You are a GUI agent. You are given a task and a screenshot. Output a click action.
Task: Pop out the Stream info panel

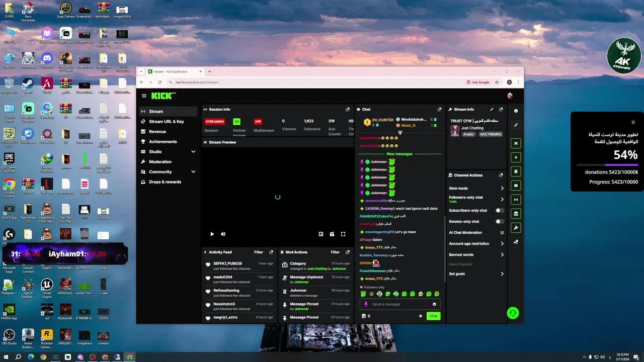tap(501, 109)
